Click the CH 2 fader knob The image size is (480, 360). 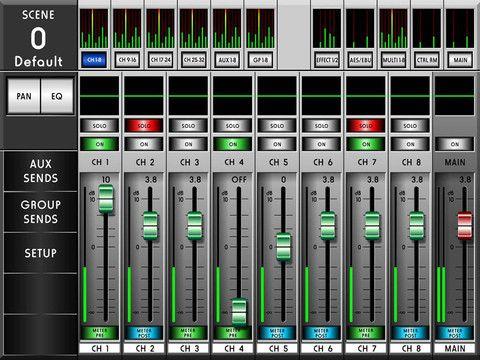pyautogui.click(x=150, y=225)
